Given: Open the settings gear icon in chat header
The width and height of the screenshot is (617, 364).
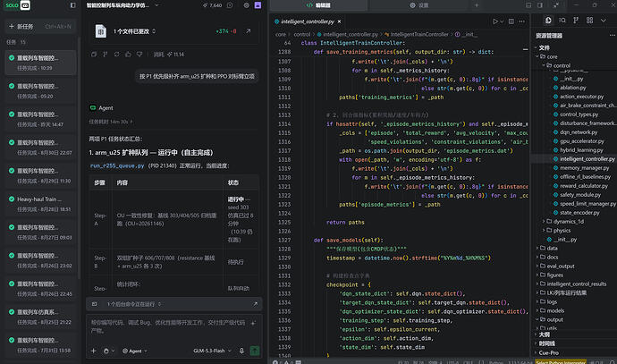Looking at the screenshot, I should point(246,5).
